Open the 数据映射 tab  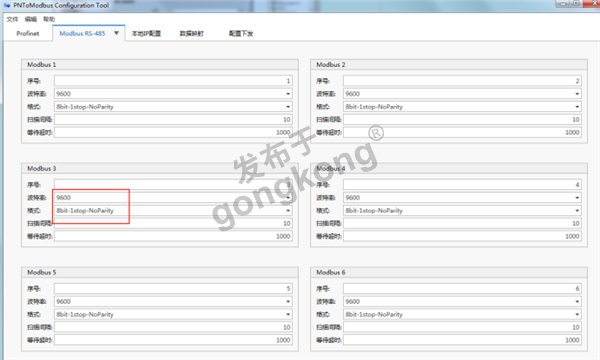click(192, 33)
